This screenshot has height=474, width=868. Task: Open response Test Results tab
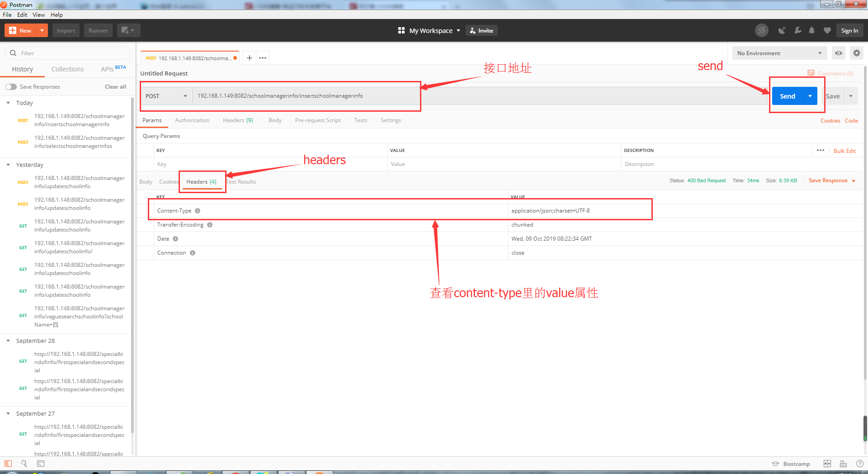click(241, 182)
